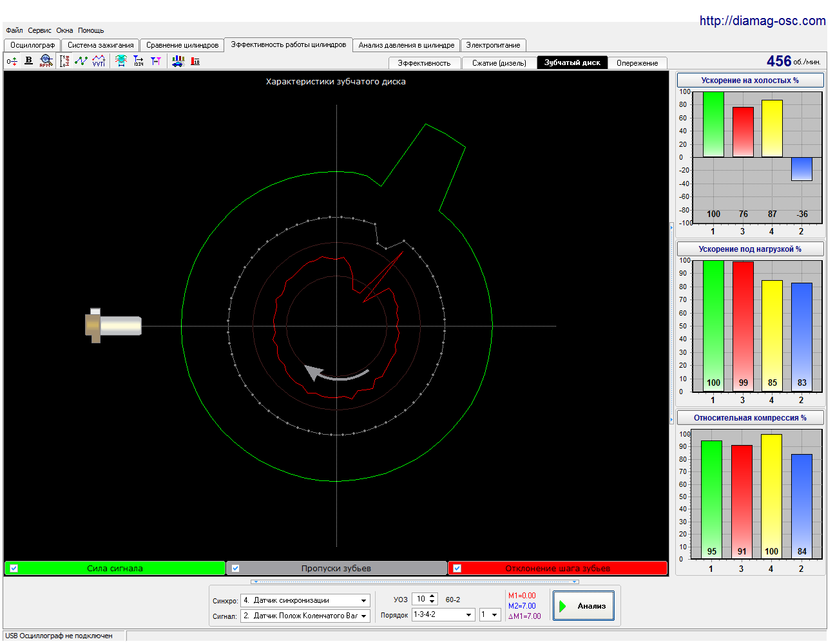
Task: Toggle the Сила сигнала checkbox
Action: (14, 568)
